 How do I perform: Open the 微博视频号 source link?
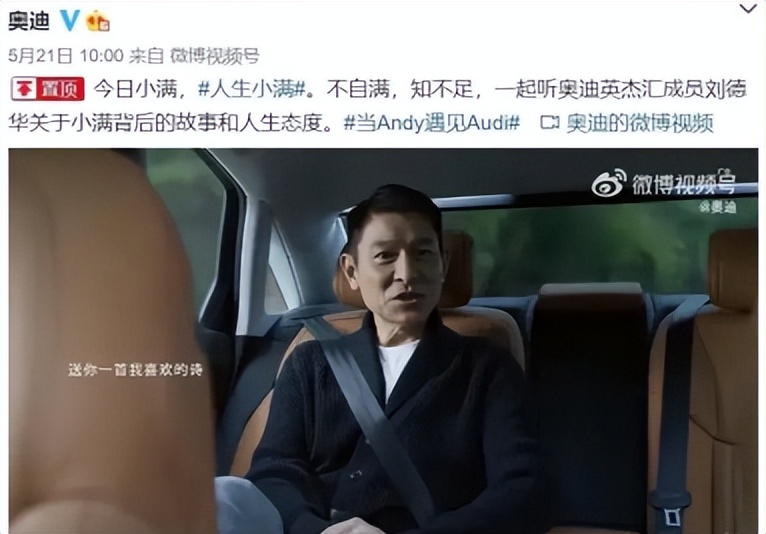point(214,56)
